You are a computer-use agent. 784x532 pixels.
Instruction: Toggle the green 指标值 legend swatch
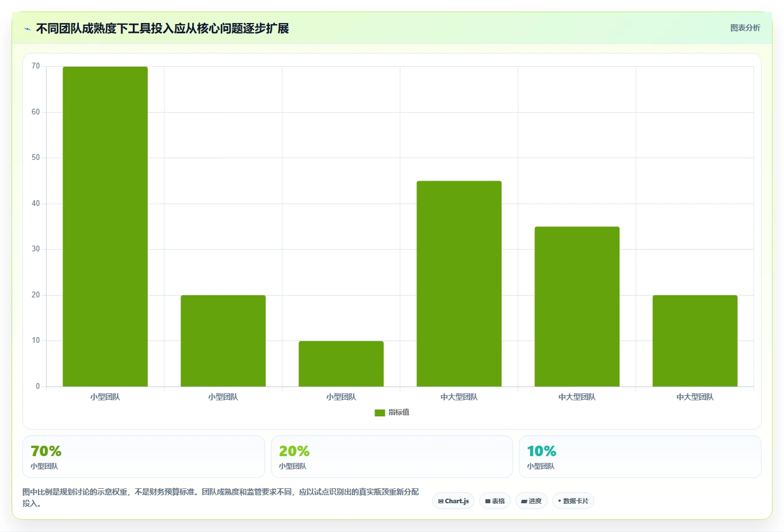pyautogui.click(x=380, y=413)
